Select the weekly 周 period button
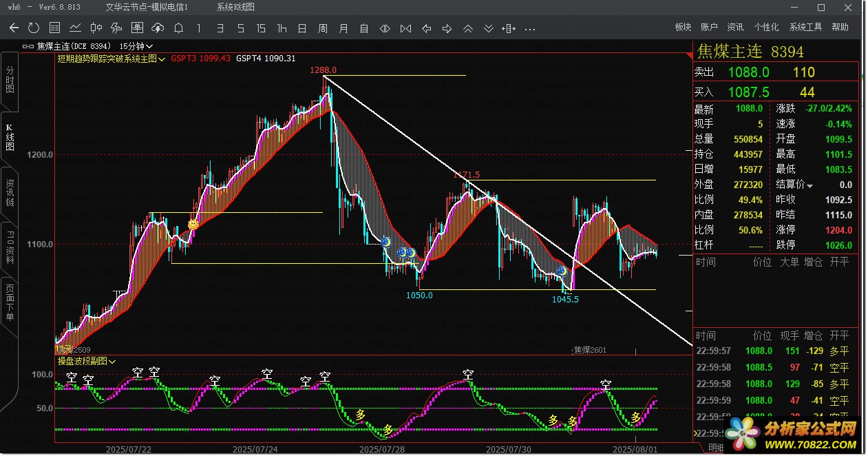This screenshot has height=456, width=868. (x=323, y=28)
